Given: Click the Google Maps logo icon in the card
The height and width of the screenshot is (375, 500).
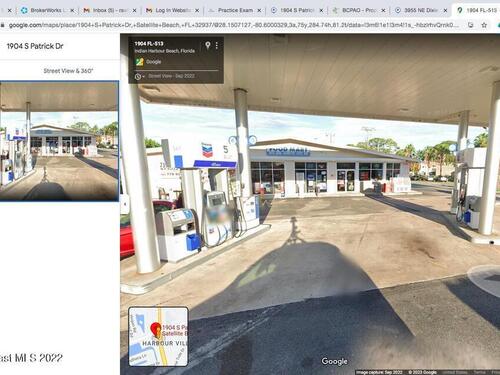Looking at the screenshot, I should pyautogui.click(x=140, y=62).
